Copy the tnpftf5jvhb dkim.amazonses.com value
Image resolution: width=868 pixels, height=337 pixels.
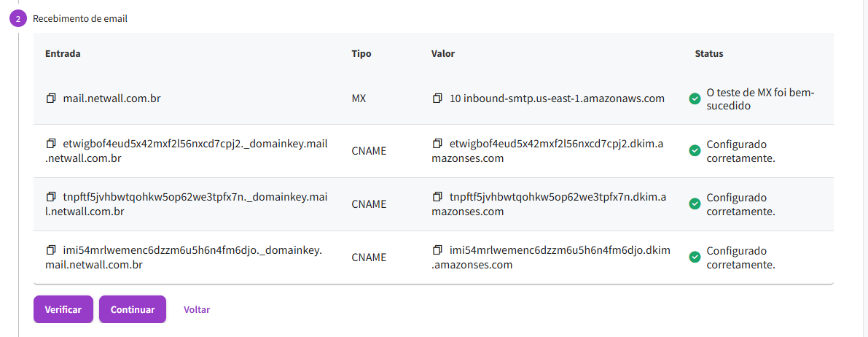pyautogui.click(x=437, y=197)
